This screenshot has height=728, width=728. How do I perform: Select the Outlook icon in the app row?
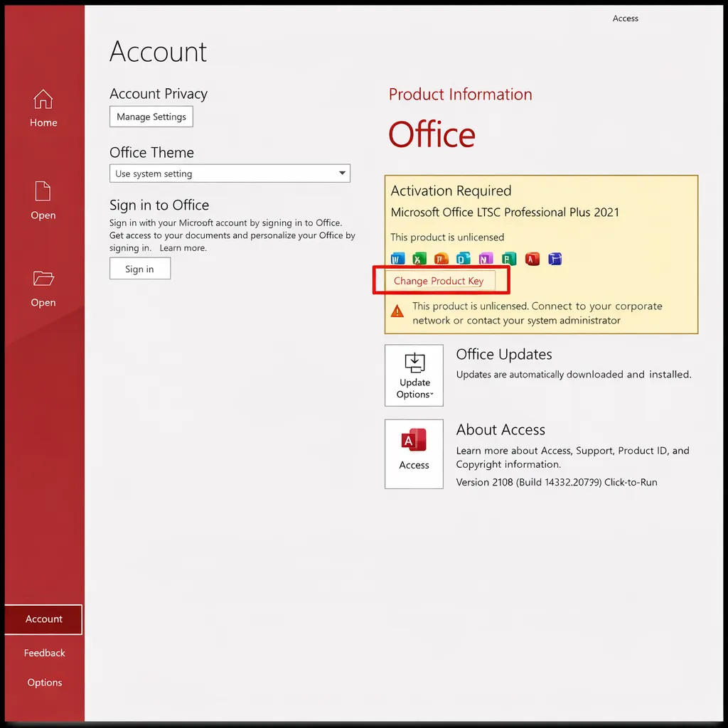pyautogui.click(x=464, y=259)
